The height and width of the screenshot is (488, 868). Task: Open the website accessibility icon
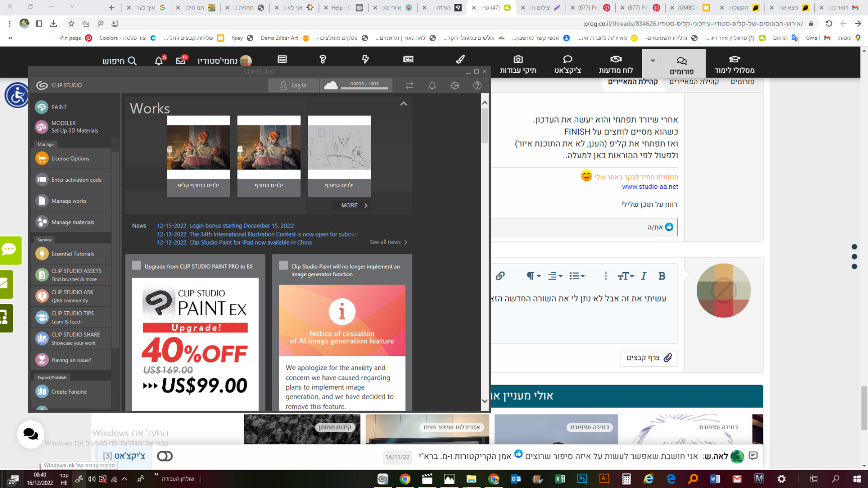[17, 95]
